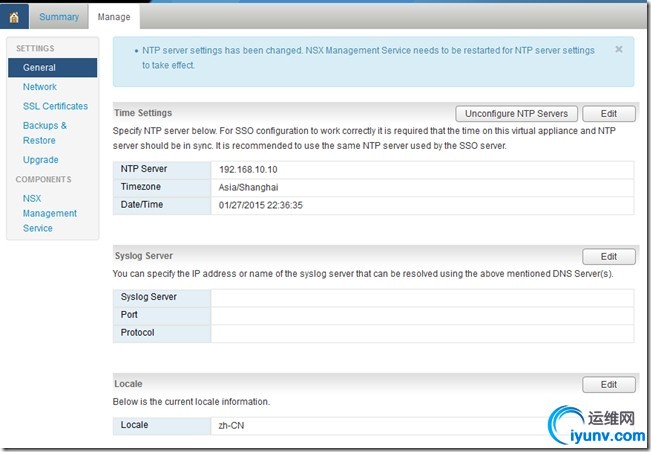The image size is (651, 452).
Task: Edit the Locale setting
Action: click(x=609, y=384)
